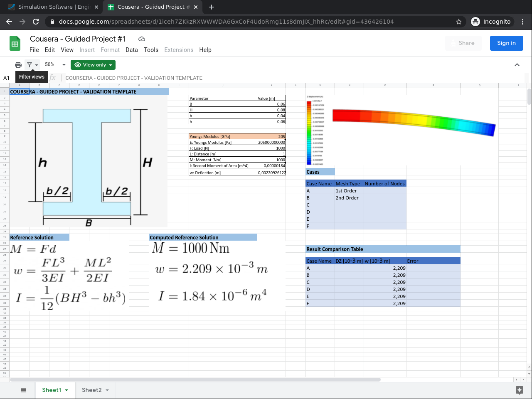Image resolution: width=532 pixels, height=399 pixels.
Task: Open Chrome's three-dot menu
Action: coord(523,22)
